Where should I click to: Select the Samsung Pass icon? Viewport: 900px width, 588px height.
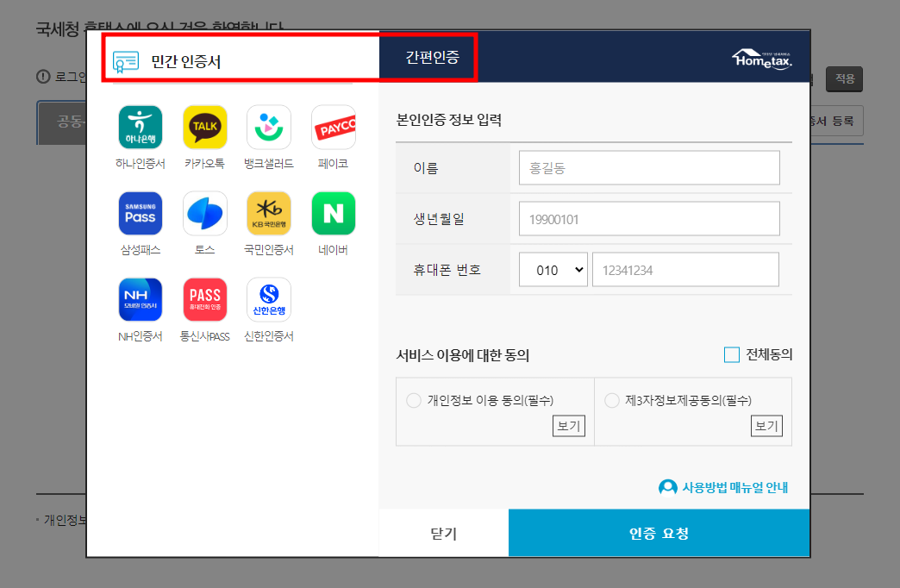(x=140, y=214)
